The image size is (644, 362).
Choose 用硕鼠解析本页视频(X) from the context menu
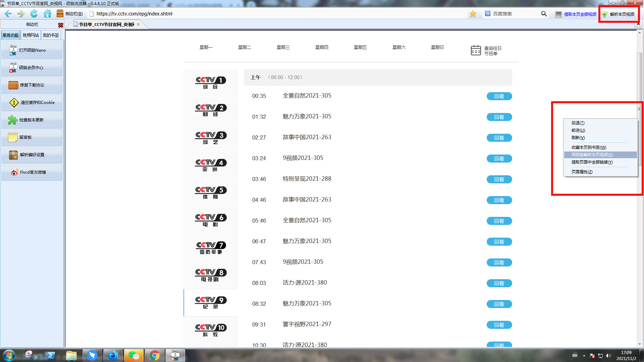pos(600,155)
